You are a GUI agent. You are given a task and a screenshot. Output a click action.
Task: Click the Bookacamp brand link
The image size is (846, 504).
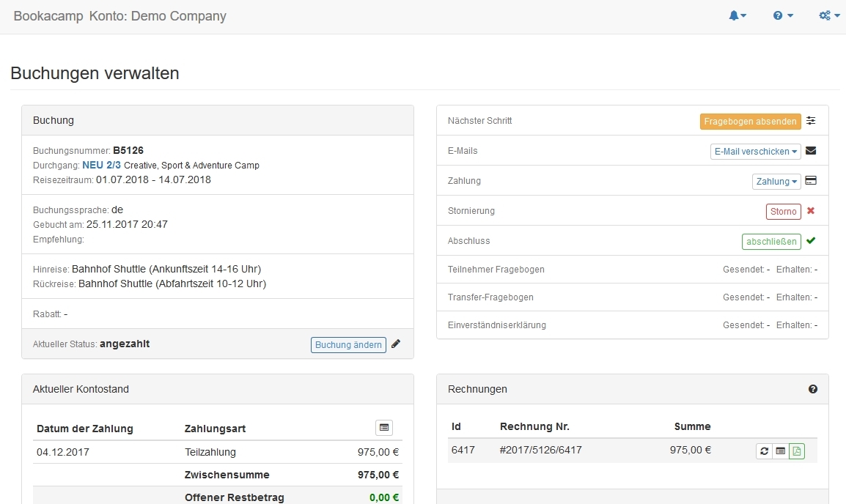[48, 16]
